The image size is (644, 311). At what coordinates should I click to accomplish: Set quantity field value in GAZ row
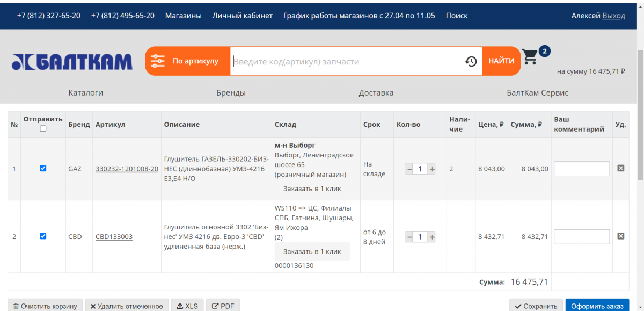click(x=420, y=169)
